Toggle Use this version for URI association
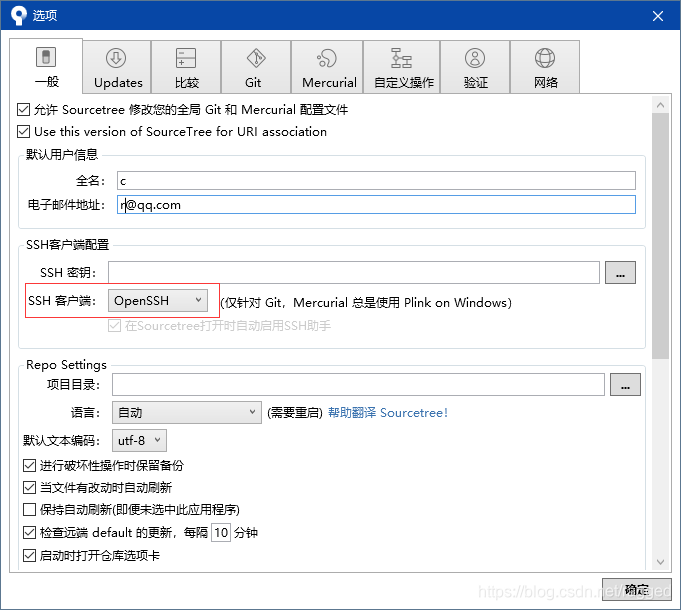The height and width of the screenshot is (610, 681). click(23, 131)
